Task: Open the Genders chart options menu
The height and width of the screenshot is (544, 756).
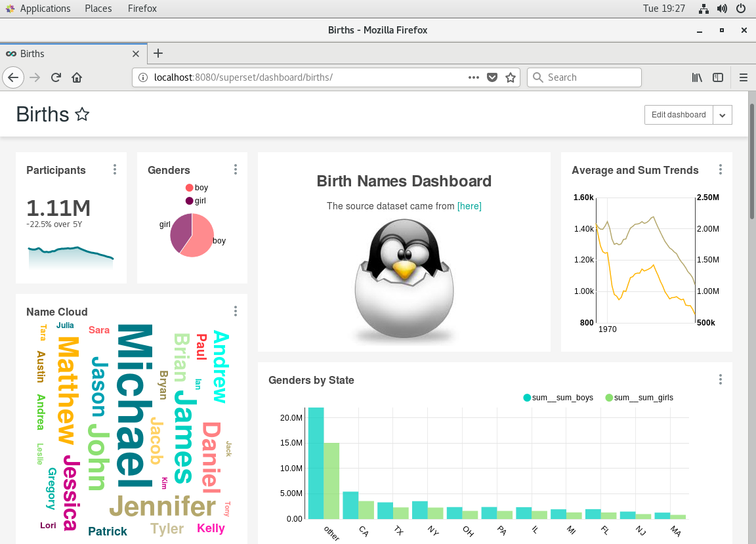Action: point(236,170)
